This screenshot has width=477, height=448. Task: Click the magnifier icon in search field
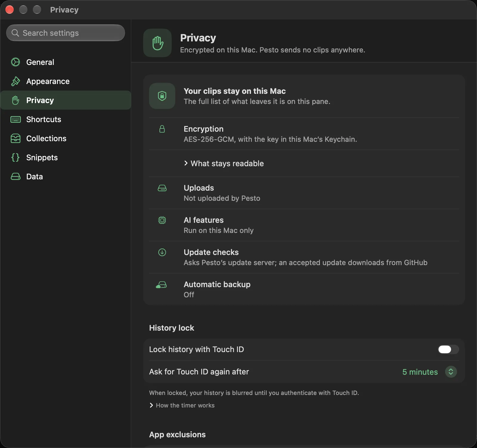pyautogui.click(x=15, y=33)
